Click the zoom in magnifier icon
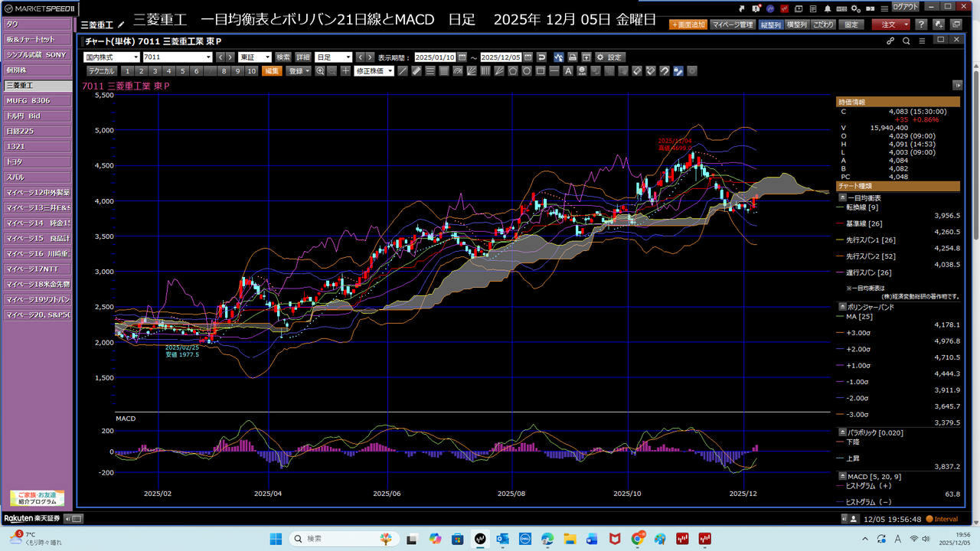This screenshot has width=980, height=551. point(320,71)
